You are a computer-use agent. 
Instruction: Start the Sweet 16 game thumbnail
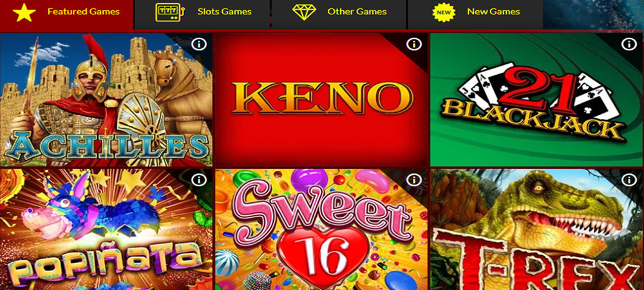click(x=321, y=229)
